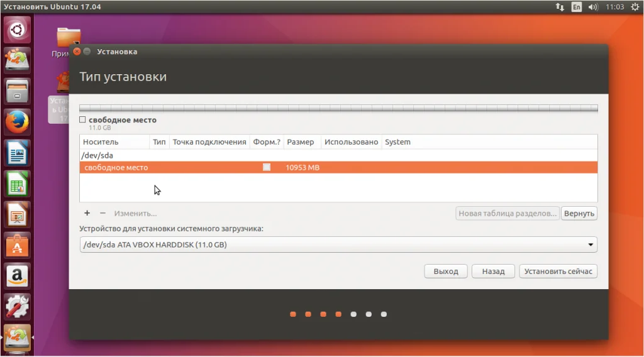Open LibreOffice Calc from launcher
Screen dimensions: 644x357
pyautogui.click(x=17, y=184)
